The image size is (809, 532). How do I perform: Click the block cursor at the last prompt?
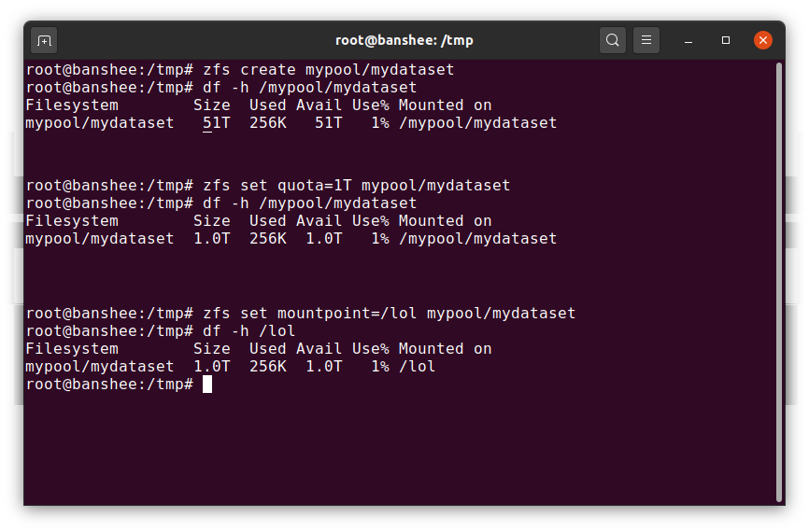pyautogui.click(x=207, y=385)
